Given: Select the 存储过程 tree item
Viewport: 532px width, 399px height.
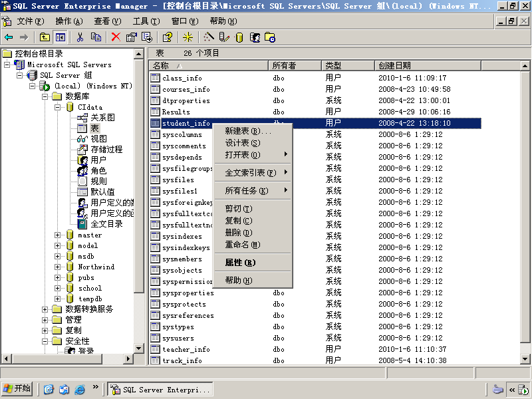Looking at the screenshot, I should click(106, 149).
